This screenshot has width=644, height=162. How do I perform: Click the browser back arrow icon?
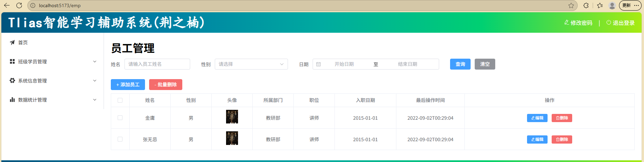pyautogui.click(x=7, y=5)
